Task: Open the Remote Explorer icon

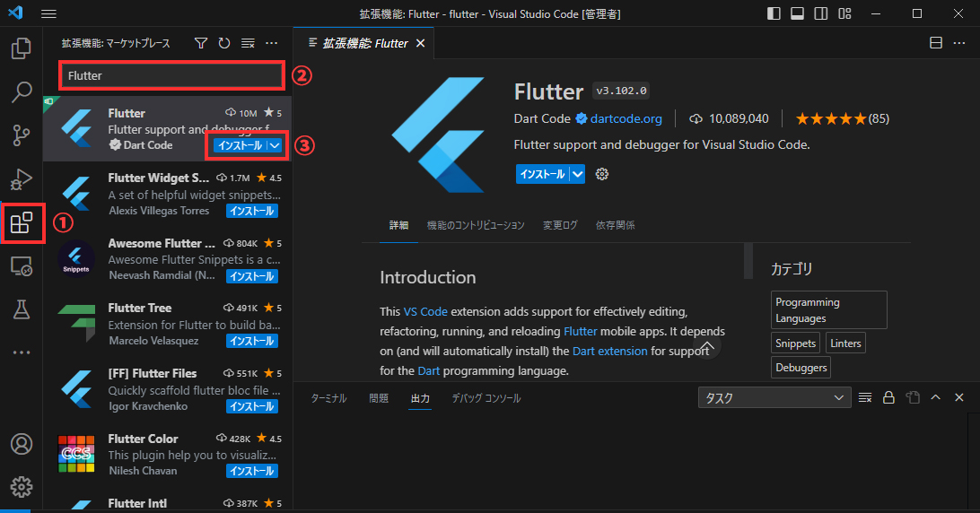Action: [x=22, y=266]
